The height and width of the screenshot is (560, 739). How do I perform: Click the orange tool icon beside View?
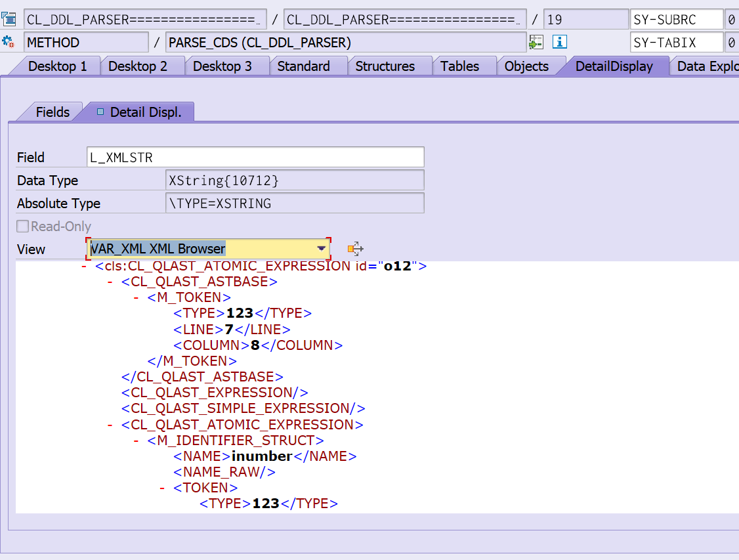click(x=355, y=248)
